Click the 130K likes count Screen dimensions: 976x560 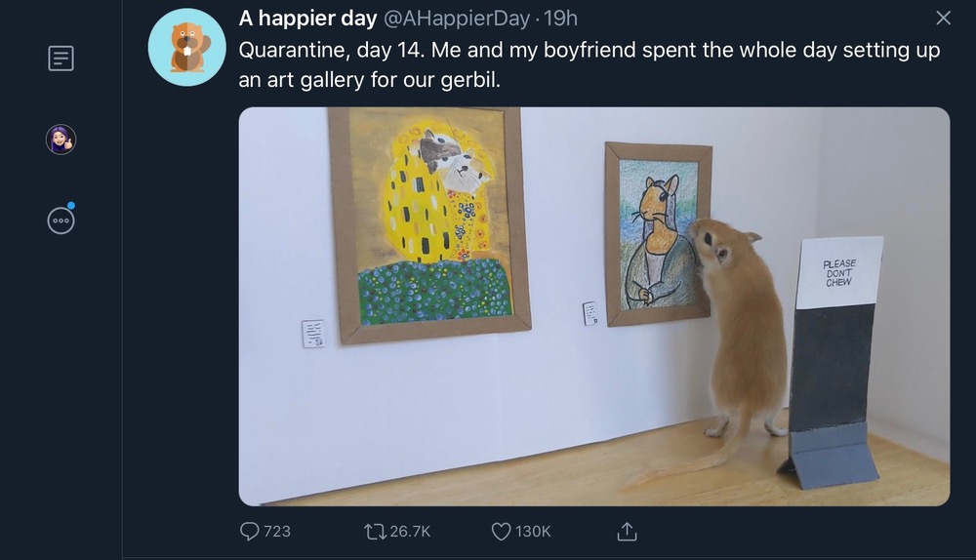(533, 532)
